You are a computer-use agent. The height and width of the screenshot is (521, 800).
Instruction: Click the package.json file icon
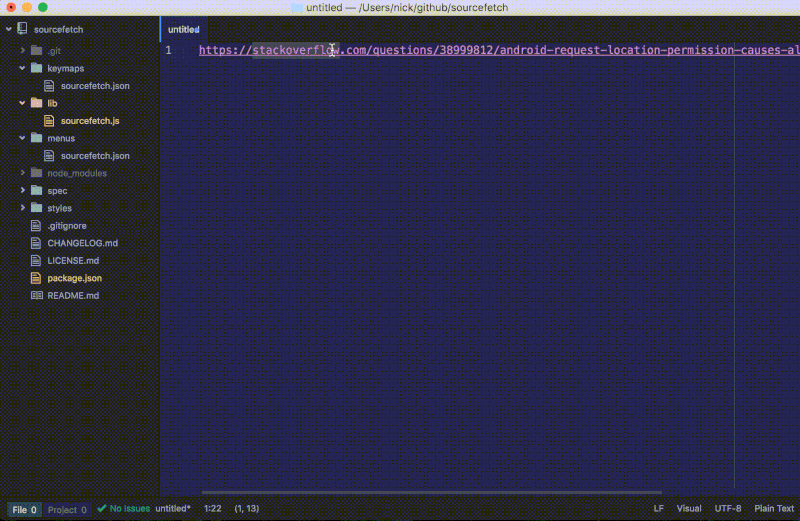click(37, 278)
